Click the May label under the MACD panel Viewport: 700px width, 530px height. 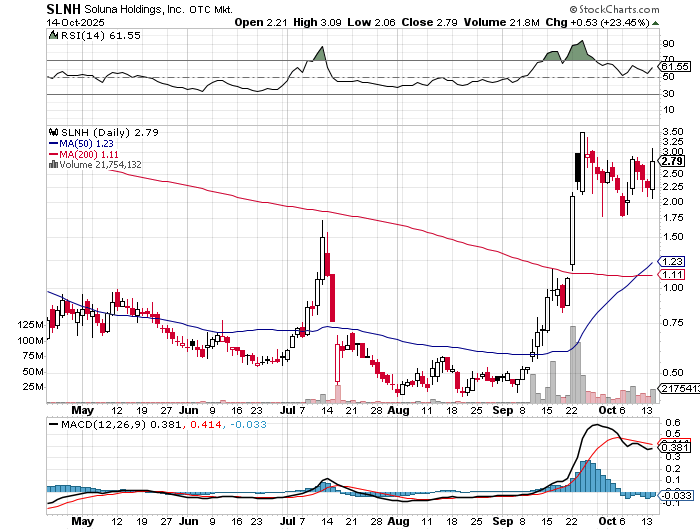(83, 521)
